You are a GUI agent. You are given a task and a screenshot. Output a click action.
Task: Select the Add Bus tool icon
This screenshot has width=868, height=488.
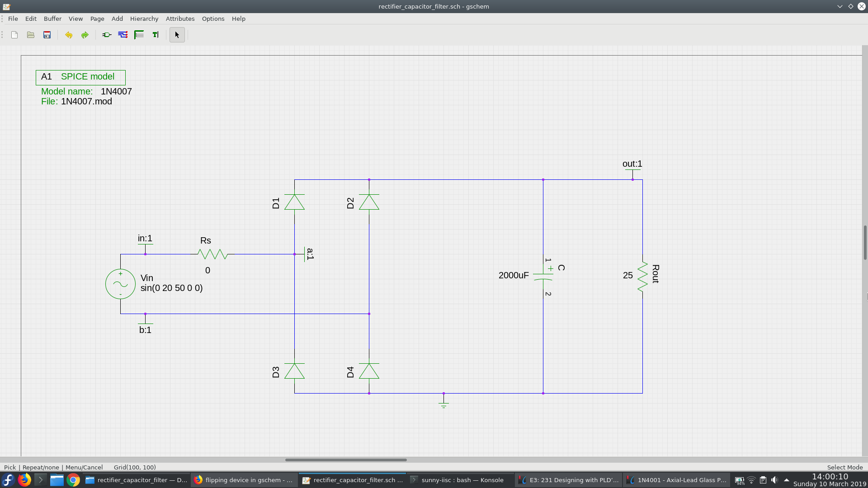[x=139, y=35]
